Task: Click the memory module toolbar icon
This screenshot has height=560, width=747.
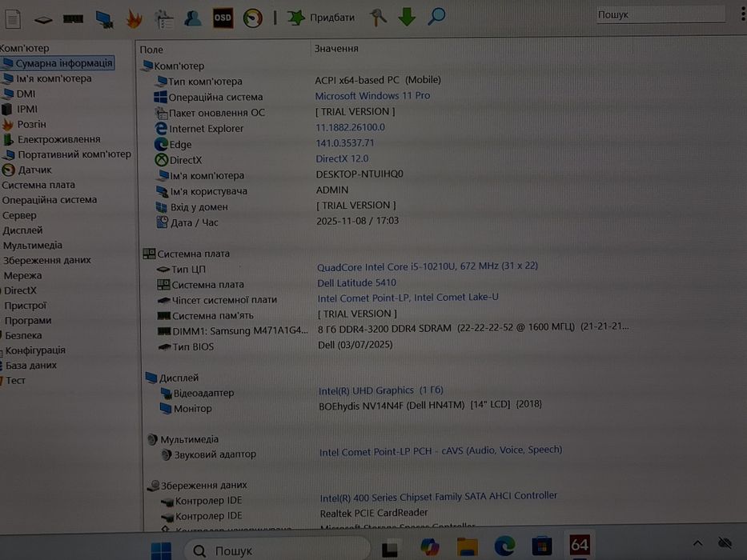Action: 73,18
